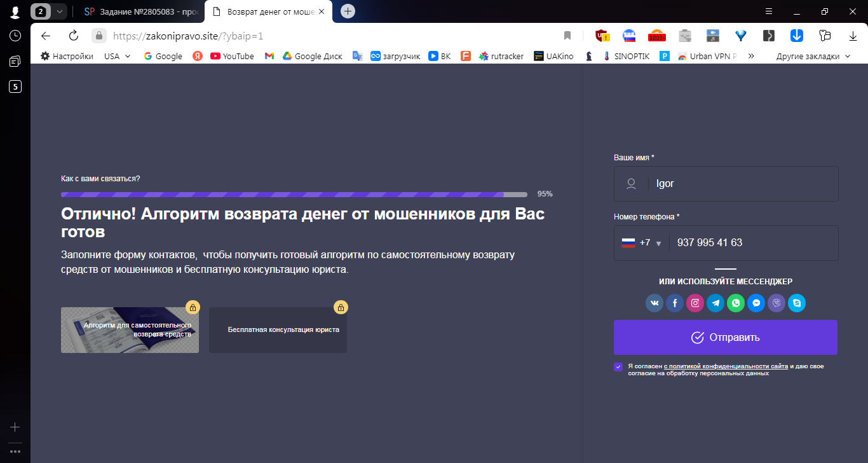Viewport: 868px width, 463px height.
Task: Choose Skype messenger icon
Action: pos(797,303)
